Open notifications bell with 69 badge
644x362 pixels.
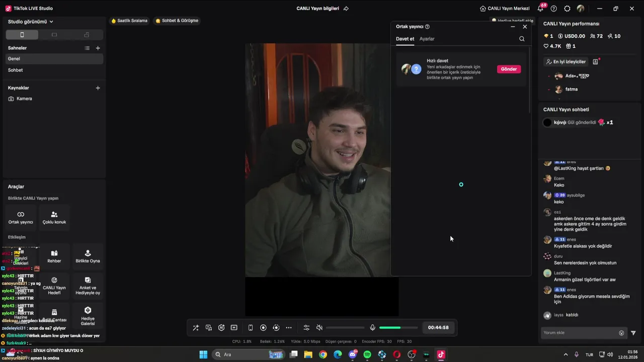tap(541, 9)
